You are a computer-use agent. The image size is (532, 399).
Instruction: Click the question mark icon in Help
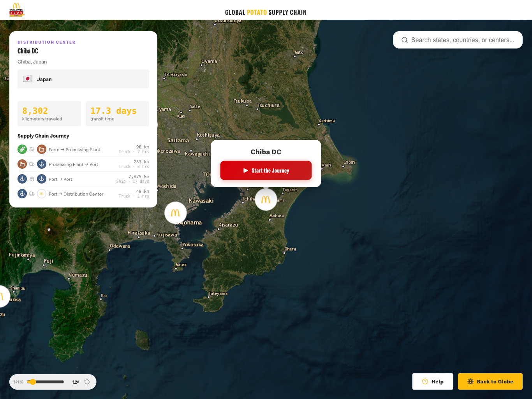(425, 381)
